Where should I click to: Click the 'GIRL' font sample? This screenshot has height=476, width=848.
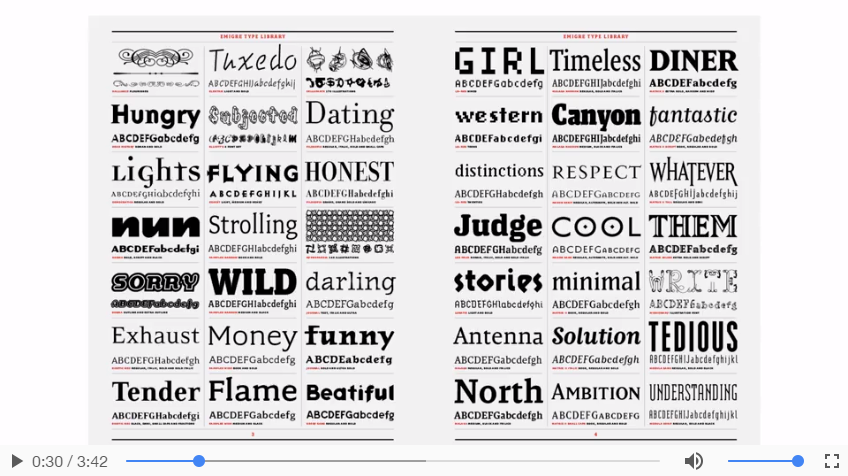[x=499, y=61]
